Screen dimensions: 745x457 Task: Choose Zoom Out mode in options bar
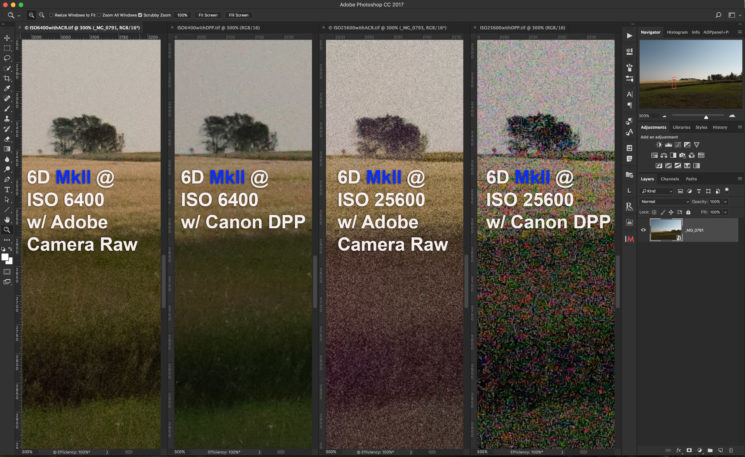coord(42,15)
